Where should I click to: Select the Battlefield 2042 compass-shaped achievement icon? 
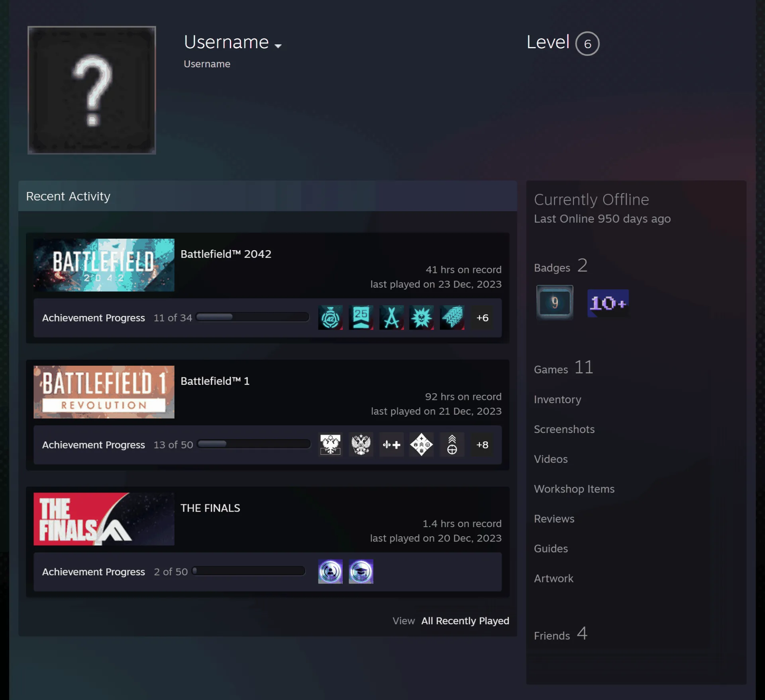pos(391,318)
